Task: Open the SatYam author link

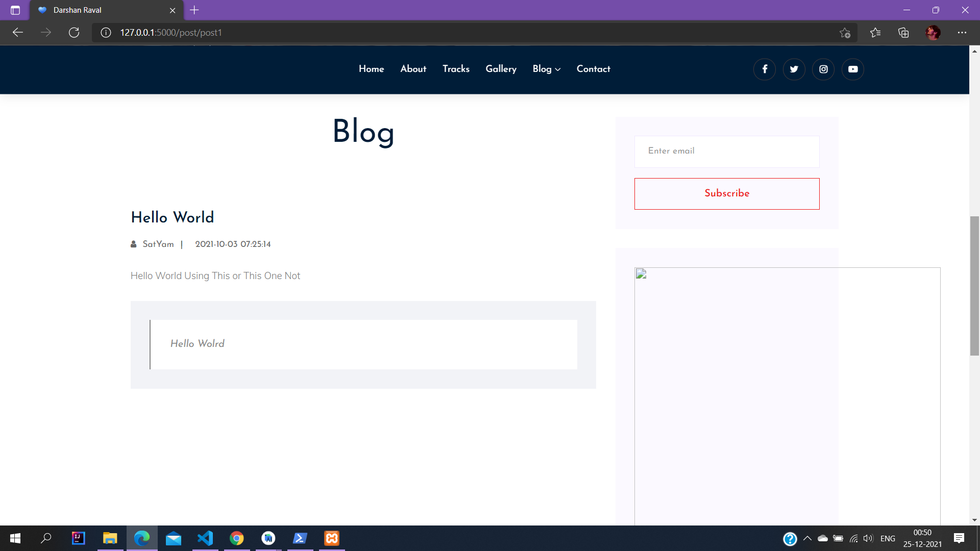Action: [158, 244]
